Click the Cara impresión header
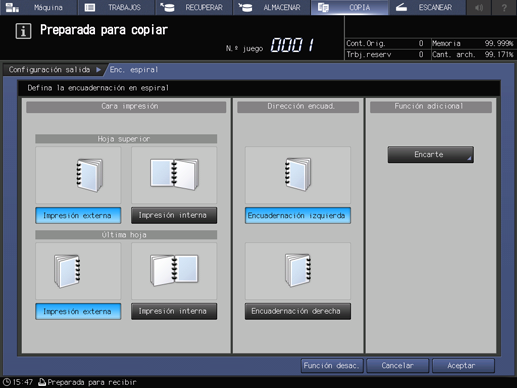The width and height of the screenshot is (517, 388). (x=126, y=107)
